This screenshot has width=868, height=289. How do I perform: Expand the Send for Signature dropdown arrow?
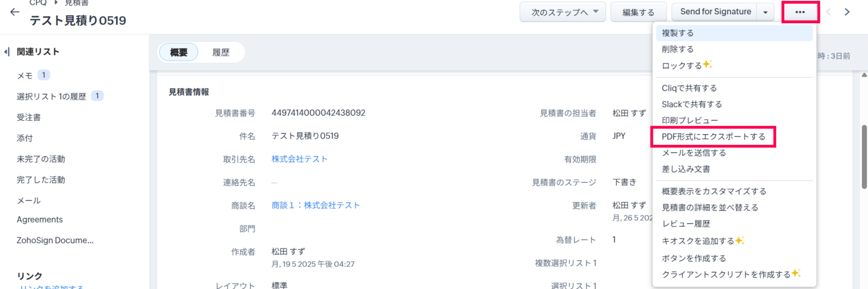(x=765, y=12)
